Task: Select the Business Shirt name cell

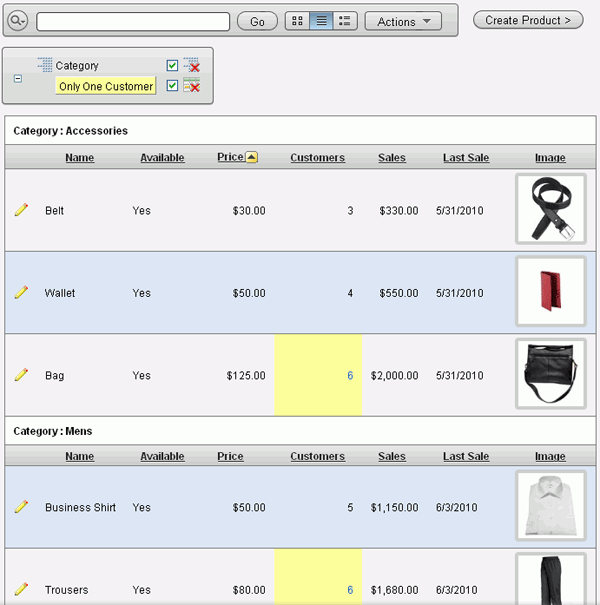Action: (x=80, y=507)
